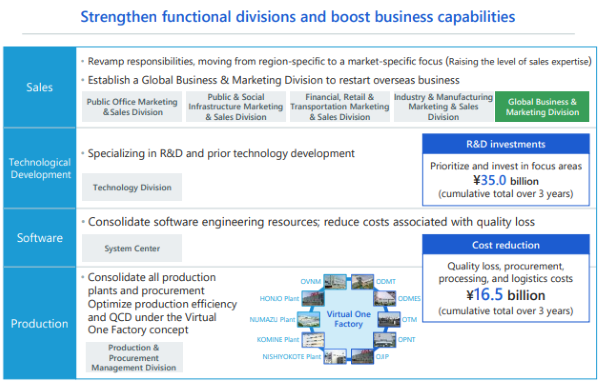The image size is (600, 384).
Task: Click the HONJO Plant text label
Action: 279,298
